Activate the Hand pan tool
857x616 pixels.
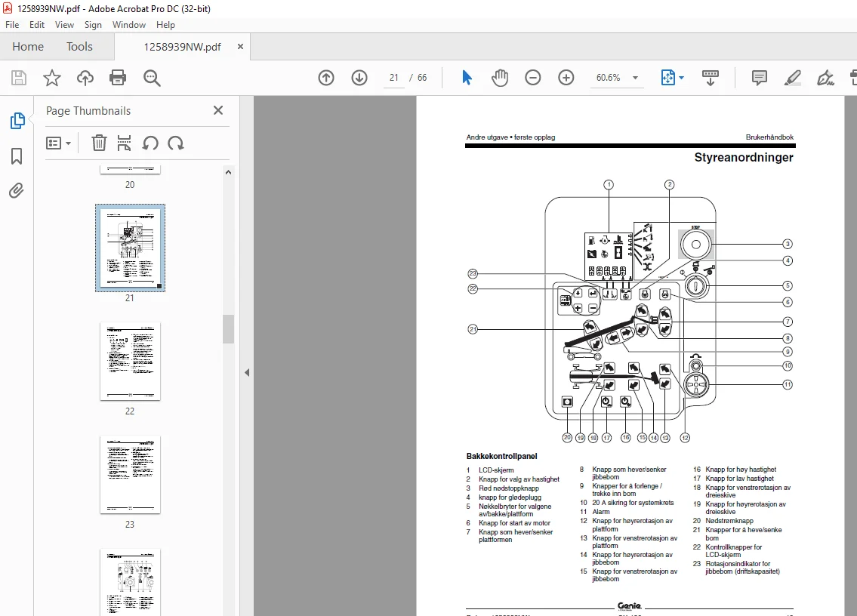pos(500,78)
